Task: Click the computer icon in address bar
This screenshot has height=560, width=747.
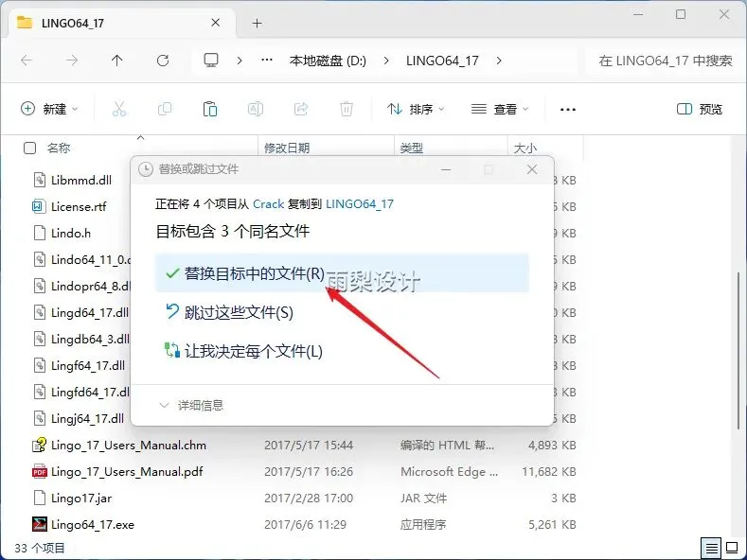Action: (211, 60)
